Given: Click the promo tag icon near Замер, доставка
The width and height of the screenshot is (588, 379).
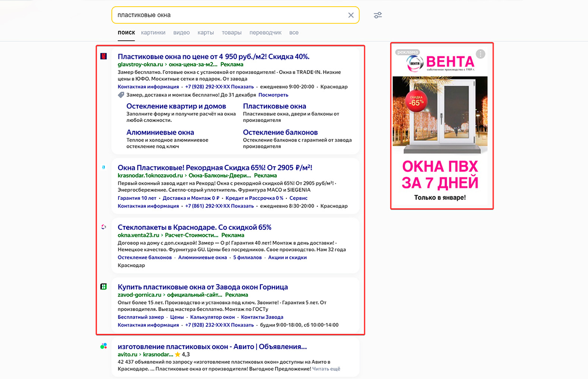Looking at the screenshot, I should click(121, 95).
